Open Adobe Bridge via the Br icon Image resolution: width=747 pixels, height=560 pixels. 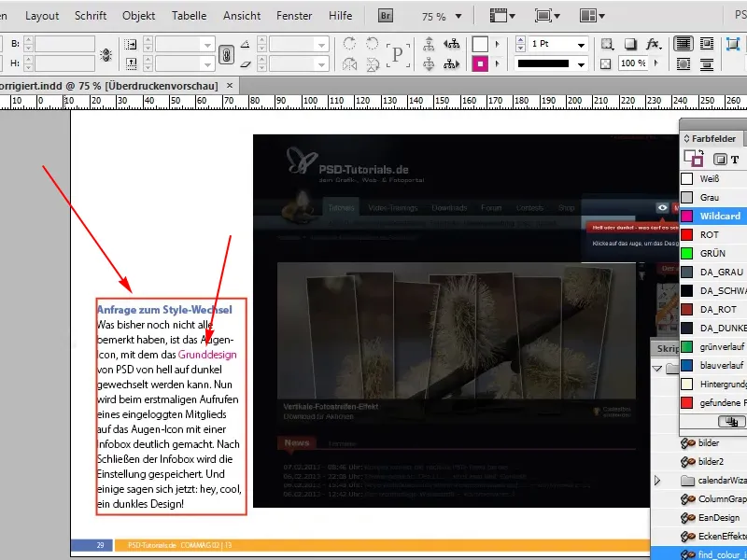coord(386,16)
